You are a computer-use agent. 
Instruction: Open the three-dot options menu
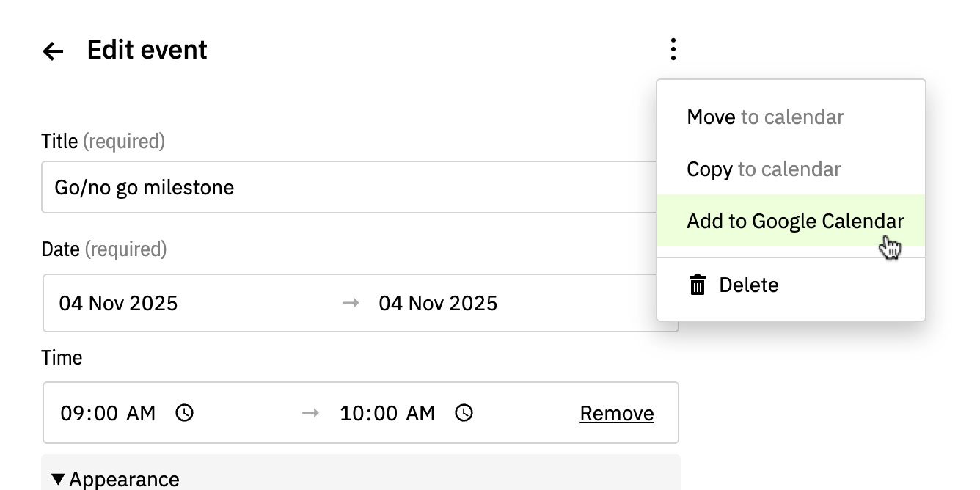pyautogui.click(x=672, y=48)
